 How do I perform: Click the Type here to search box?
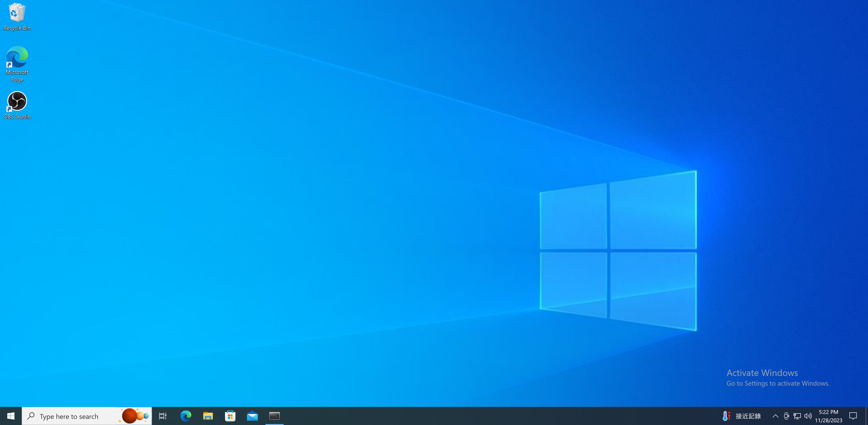coord(69,416)
